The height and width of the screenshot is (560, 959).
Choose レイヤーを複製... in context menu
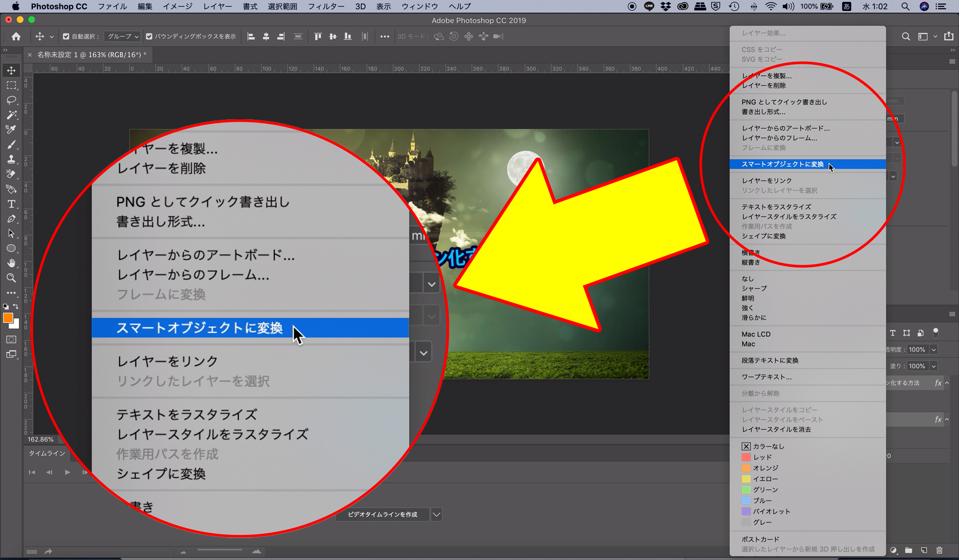pyautogui.click(x=808, y=76)
